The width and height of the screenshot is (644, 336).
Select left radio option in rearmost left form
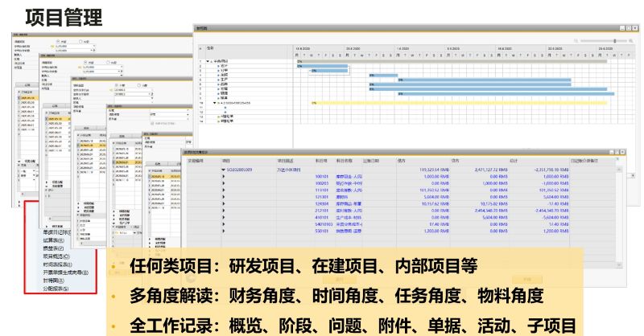(58, 42)
